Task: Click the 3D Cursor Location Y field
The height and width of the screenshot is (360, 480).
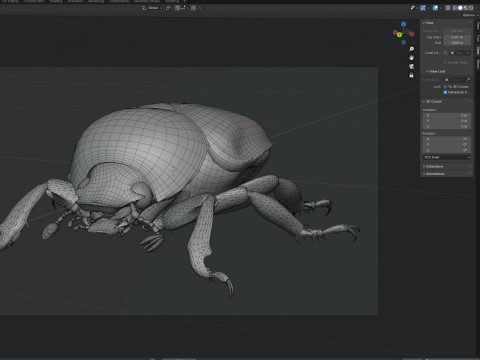Action: pyautogui.click(x=447, y=121)
